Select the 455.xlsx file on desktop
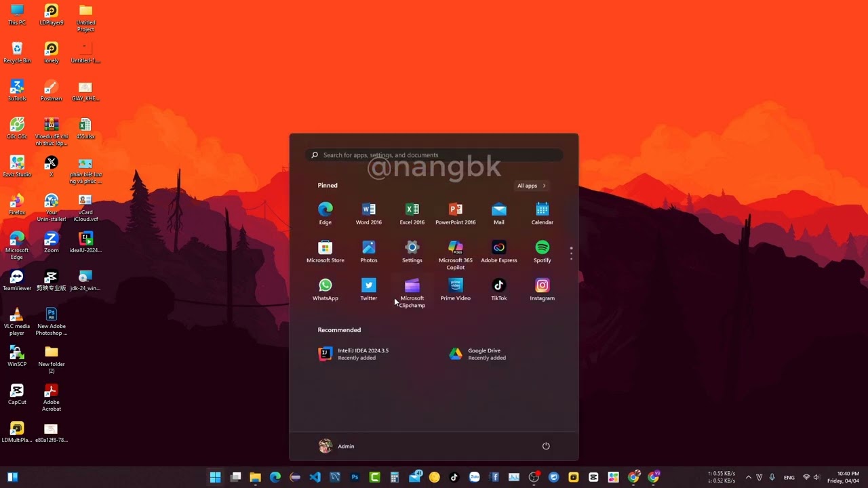Image resolution: width=868 pixels, height=488 pixels. (x=85, y=129)
